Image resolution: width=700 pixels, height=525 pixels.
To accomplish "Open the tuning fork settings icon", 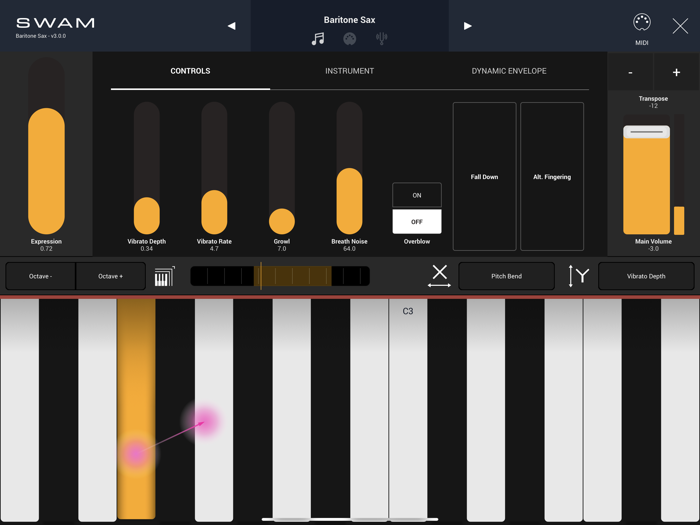I will (x=381, y=39).
